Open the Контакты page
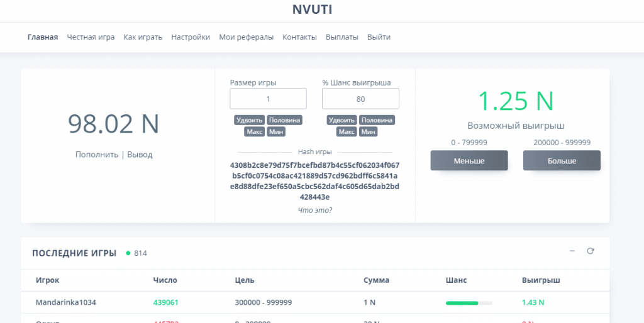 tap(299, 37)
